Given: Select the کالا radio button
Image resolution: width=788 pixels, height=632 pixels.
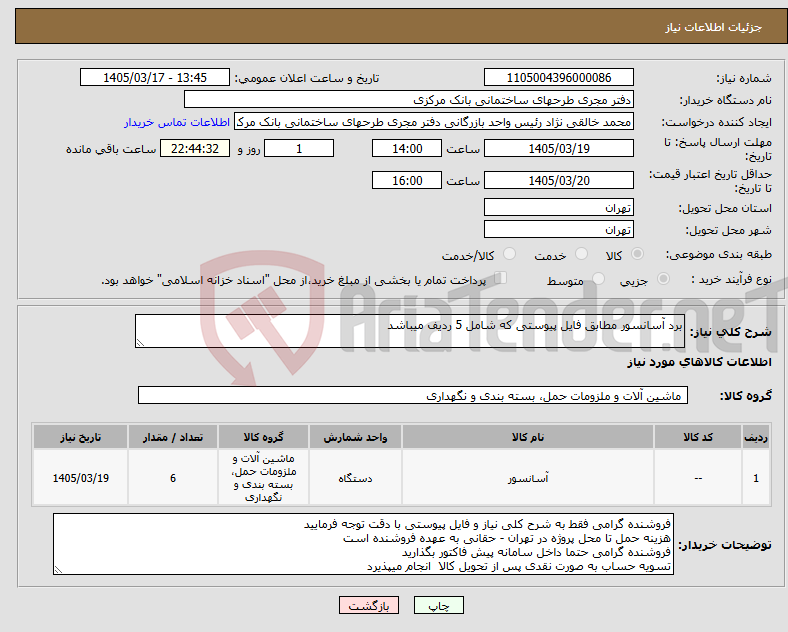Looking at the screenshot, I should [x=637, y=254].
